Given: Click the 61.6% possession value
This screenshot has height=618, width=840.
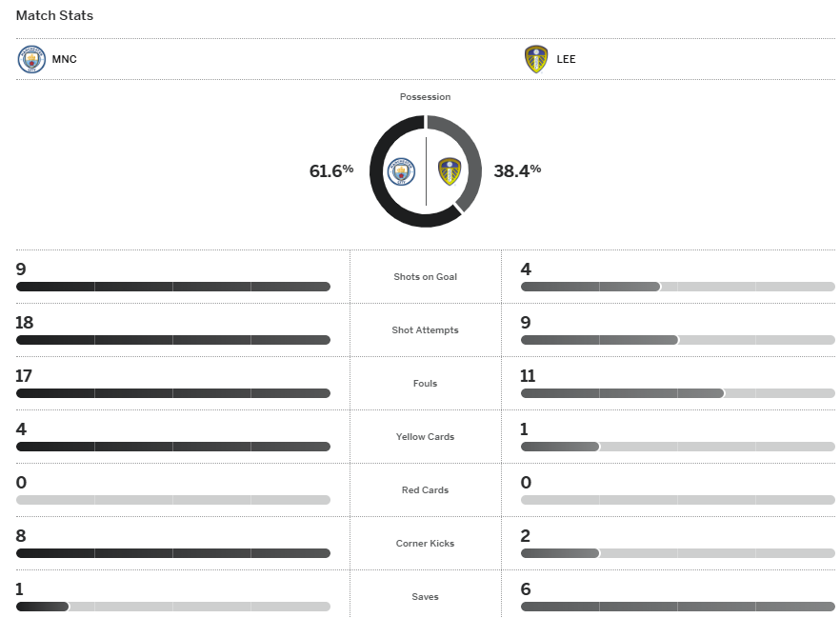Looking at the screenshot, I should click(330, 170).
